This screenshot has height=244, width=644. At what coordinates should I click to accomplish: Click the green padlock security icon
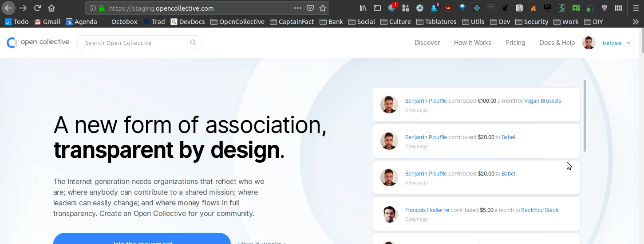pyautogui.click(x=102, y=8)
